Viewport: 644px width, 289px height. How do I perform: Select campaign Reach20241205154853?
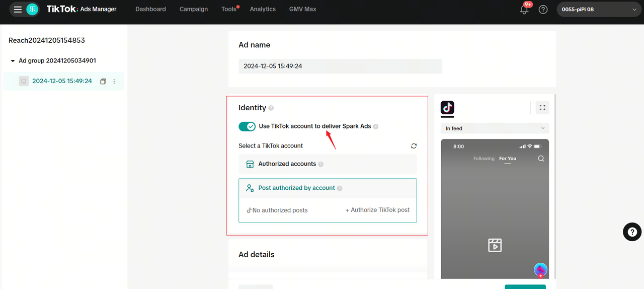(x=47, y=40)
